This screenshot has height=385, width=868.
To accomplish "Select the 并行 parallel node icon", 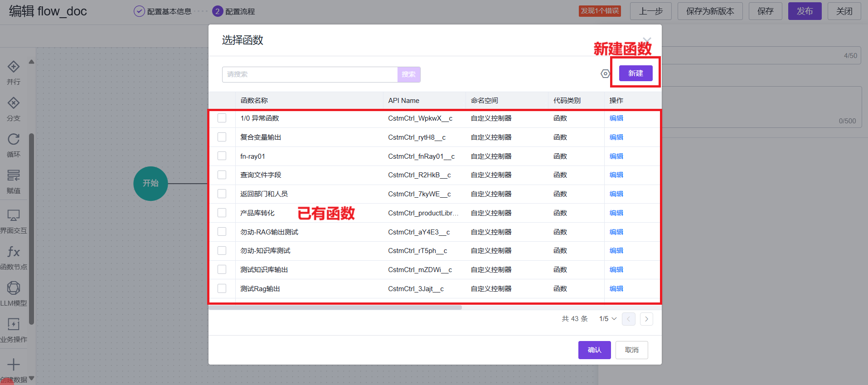I will 14,67.
